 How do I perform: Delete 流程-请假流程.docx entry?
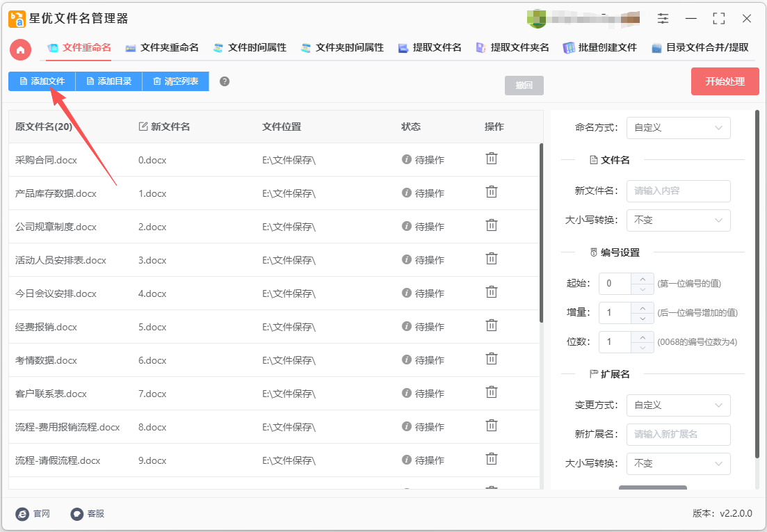point(491,459)
